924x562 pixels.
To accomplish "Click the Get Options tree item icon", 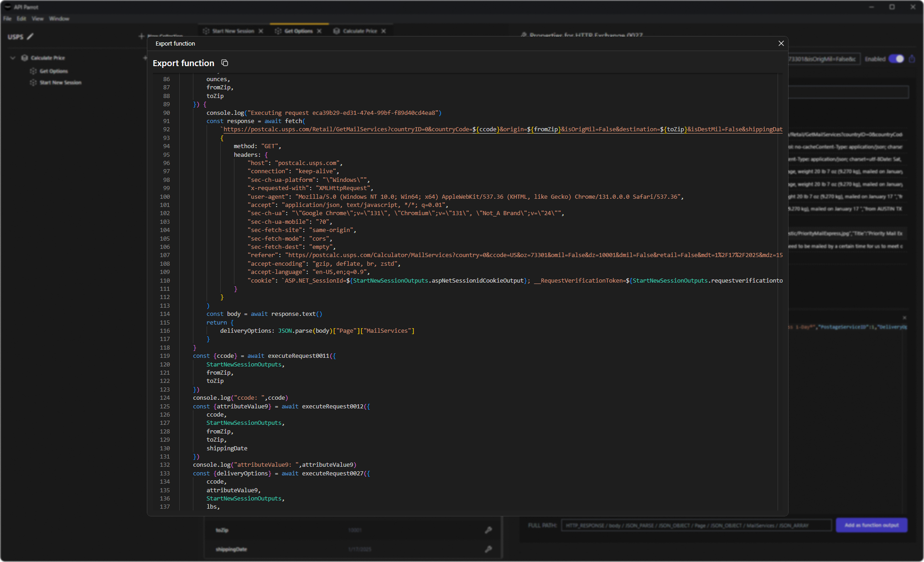I will (x=33, y=71).
